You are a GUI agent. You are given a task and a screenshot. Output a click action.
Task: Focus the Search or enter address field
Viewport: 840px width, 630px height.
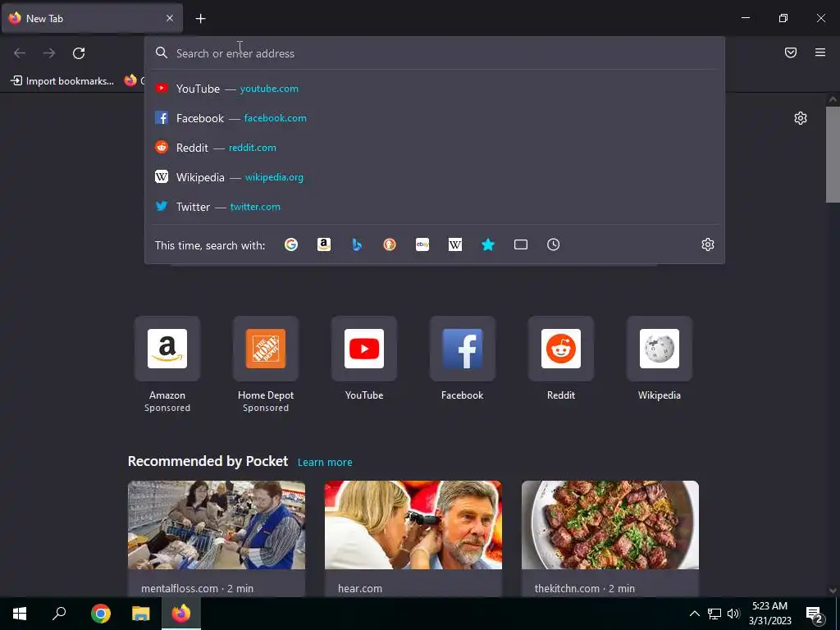(x=435, y=53)
